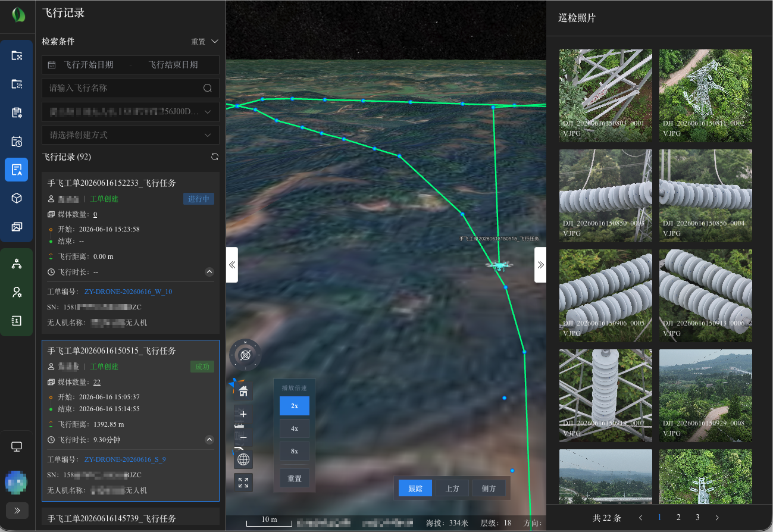Click 重置 to reset search filters
Screen dimensions: 773x532
[x=198, y=42]
